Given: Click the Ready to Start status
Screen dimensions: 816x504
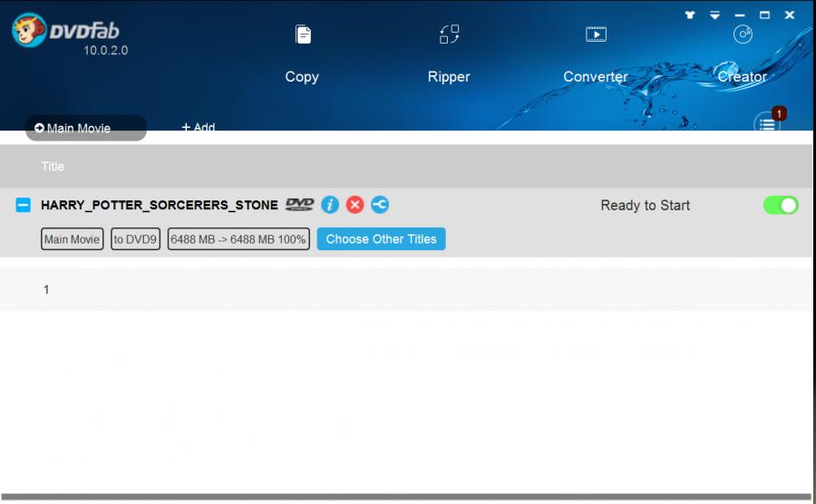Looking at the screenshot, I should click(x=645, y=206).
